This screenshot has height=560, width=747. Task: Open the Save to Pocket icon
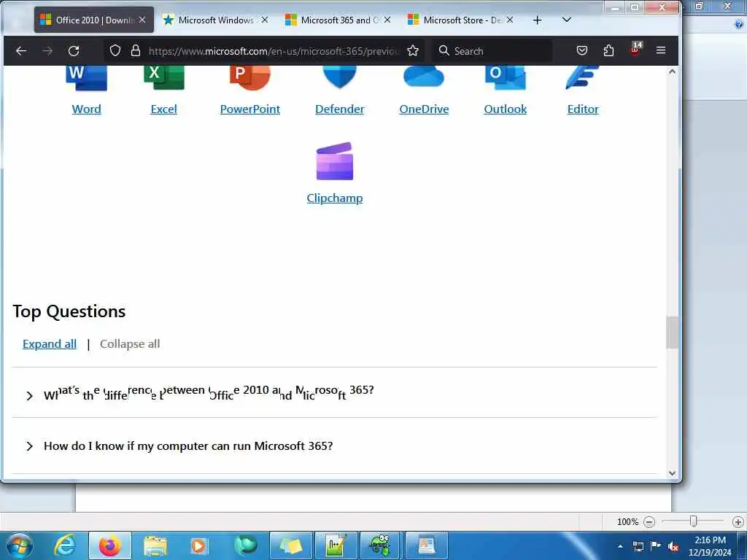[x=581, y=50]
